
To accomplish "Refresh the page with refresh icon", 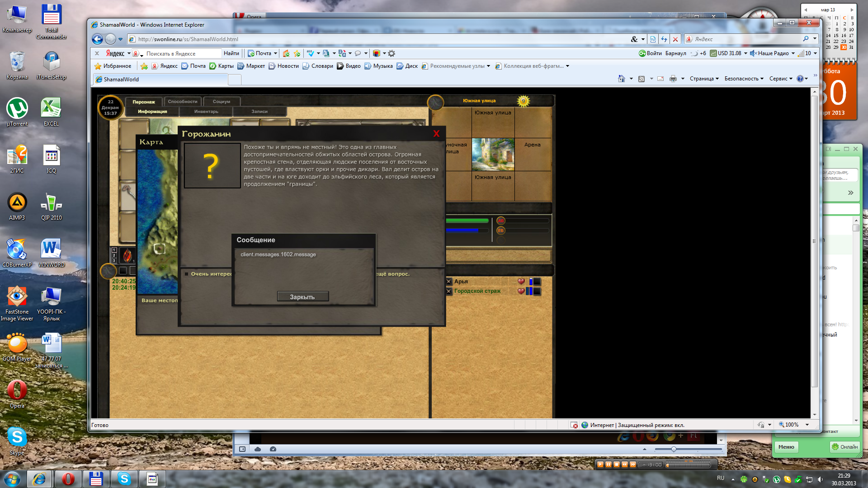I will point(664,39).
